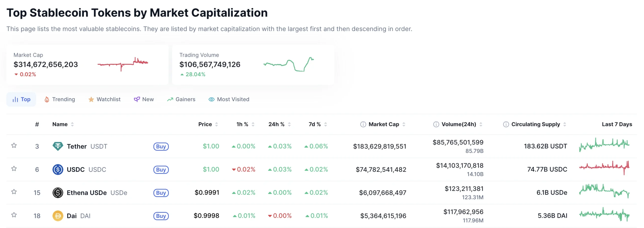
Task: Sort by 1h % column arrows
Action: 253,124
